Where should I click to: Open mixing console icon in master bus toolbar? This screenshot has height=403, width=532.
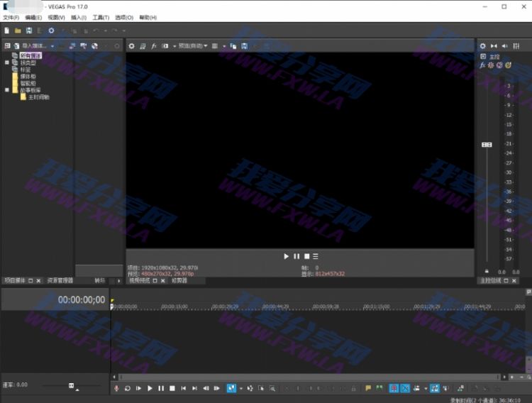pyautogui.click(x=516, y=46)
